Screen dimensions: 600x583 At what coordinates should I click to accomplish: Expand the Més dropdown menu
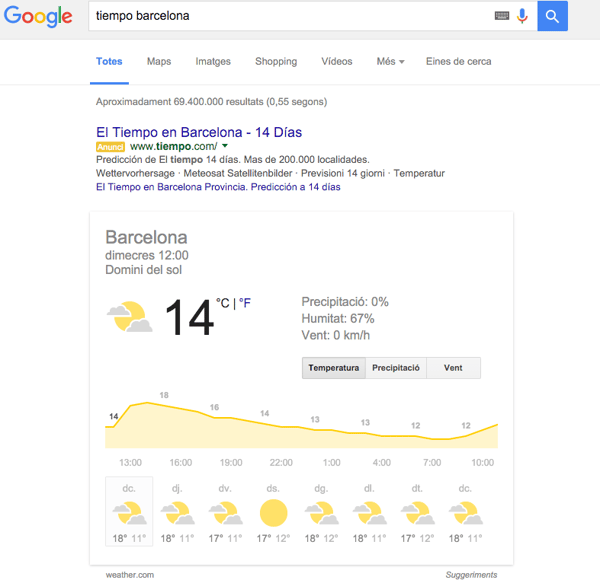[390, 62]
